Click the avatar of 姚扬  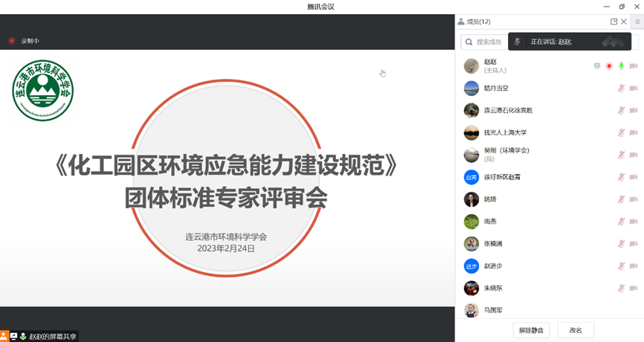pos(471,199)
